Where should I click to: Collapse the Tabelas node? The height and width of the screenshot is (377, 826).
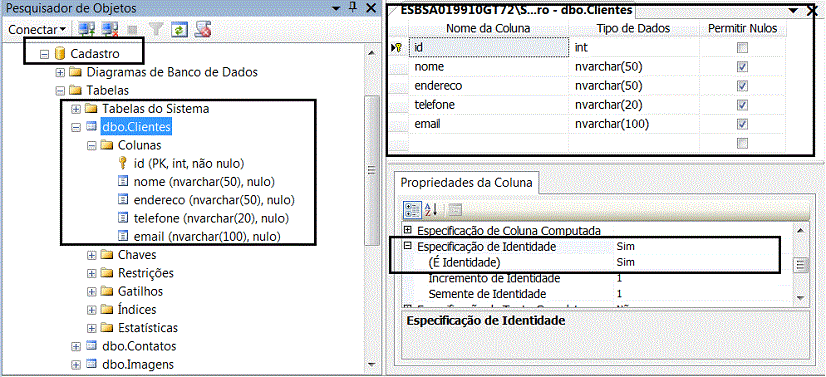[60, 91]
